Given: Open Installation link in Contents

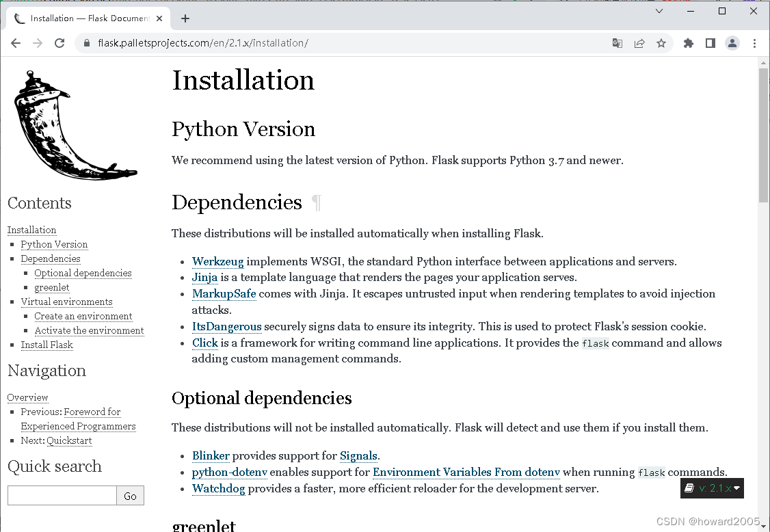Looking at the screenshot, I should 32,230.
